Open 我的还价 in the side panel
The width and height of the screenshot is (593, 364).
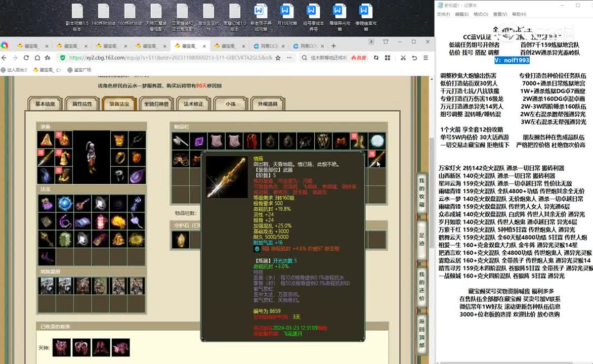tap(421, 286)
